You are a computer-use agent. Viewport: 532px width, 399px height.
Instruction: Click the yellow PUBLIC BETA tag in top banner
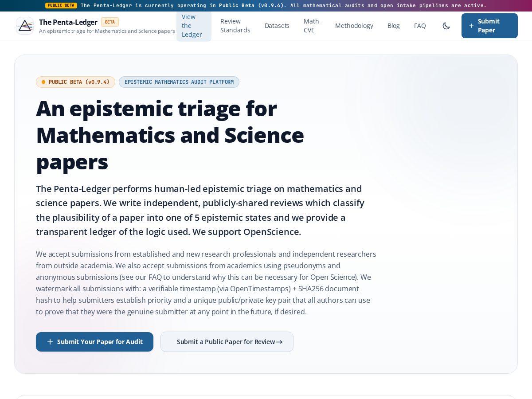click(x=61, y=5)
